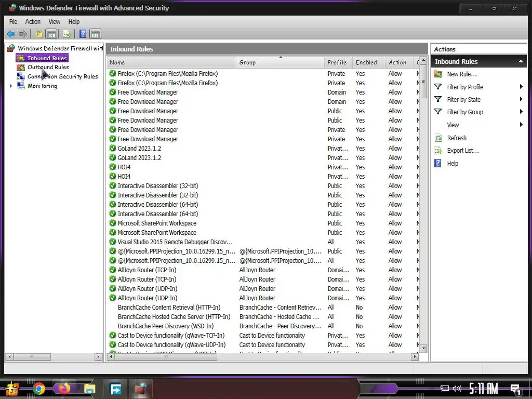The height and width of the screenshot is (399, 532).
Task: Select BranchCache Peer Discovery (WSD-In) rule
Action: point(263,326)
